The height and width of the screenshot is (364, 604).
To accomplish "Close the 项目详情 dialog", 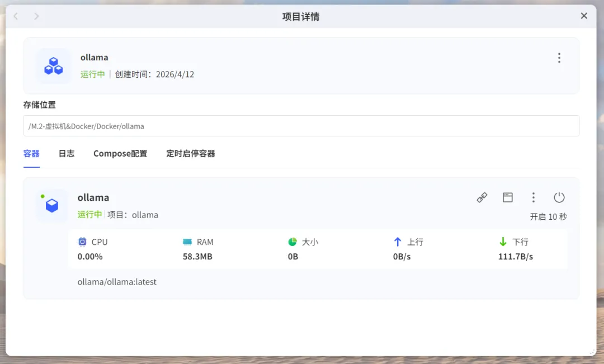I will tap(584, 16).
